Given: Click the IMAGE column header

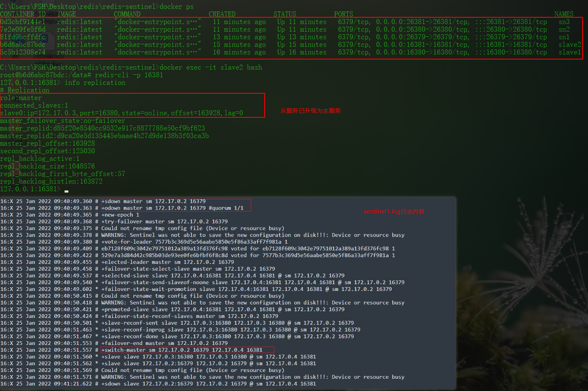Looking at the screenshot, I should point(67,14).
